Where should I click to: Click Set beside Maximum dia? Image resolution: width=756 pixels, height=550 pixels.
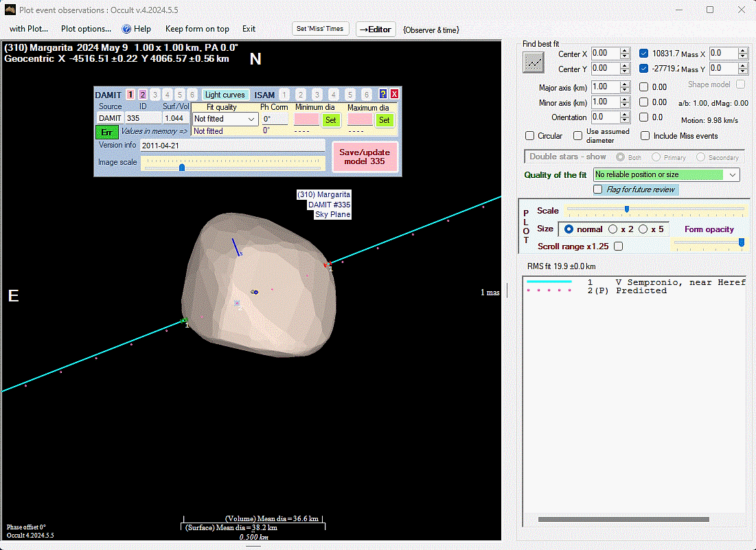(385, 119)
